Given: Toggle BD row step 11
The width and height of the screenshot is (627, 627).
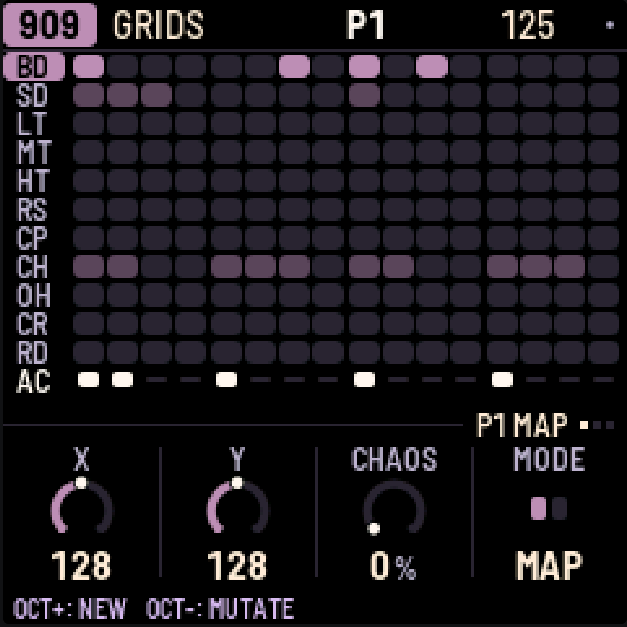Looking at the screenshot, I should (432, 66).
